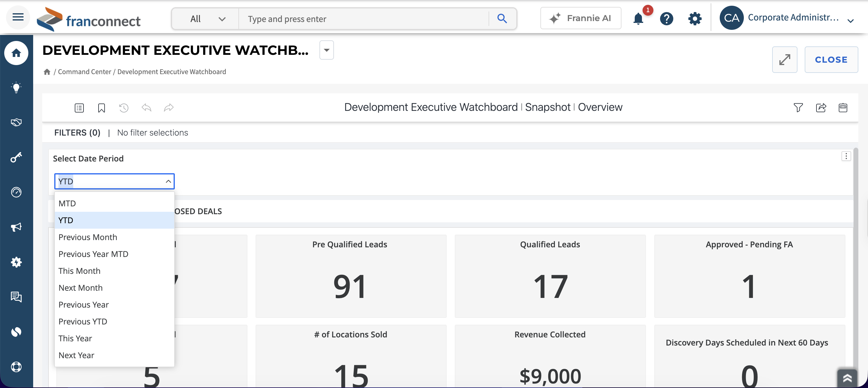Expand dashboard to full screen

785,60
